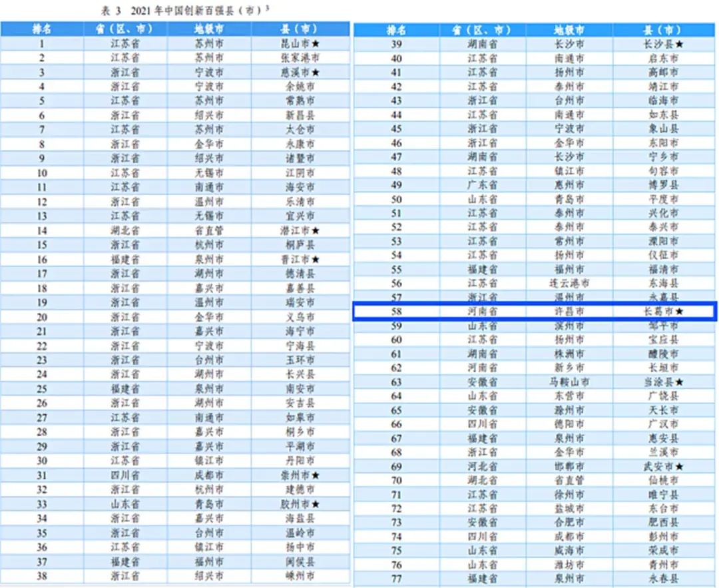
Task: Click the 地级市 header in left table
Action: tap(209, 29)
